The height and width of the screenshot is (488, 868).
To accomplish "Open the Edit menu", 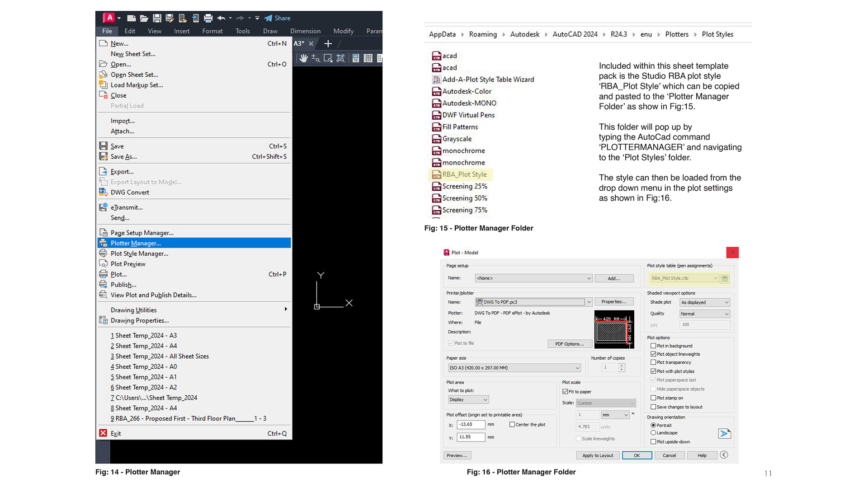I will (130, 31).
